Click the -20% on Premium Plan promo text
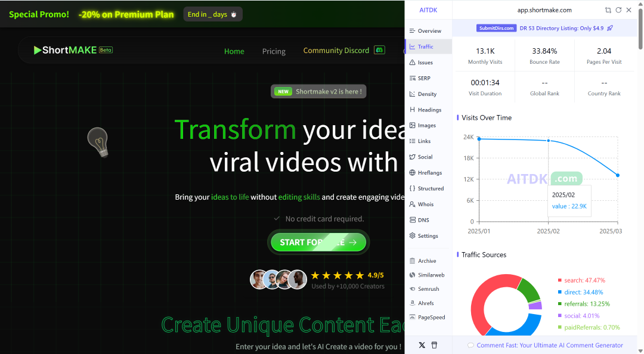The width and height of the screenshot is (644, 354). pos(126,14)
